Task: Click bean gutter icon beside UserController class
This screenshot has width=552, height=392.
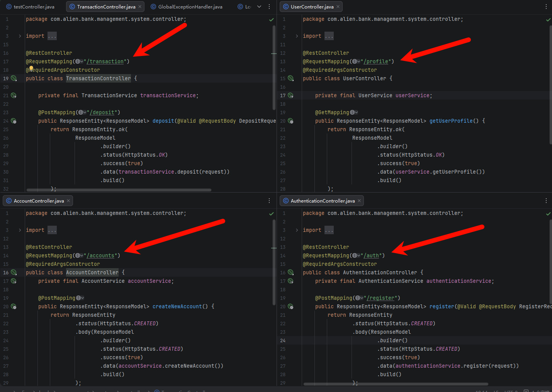Action: (x=291, y=78)
